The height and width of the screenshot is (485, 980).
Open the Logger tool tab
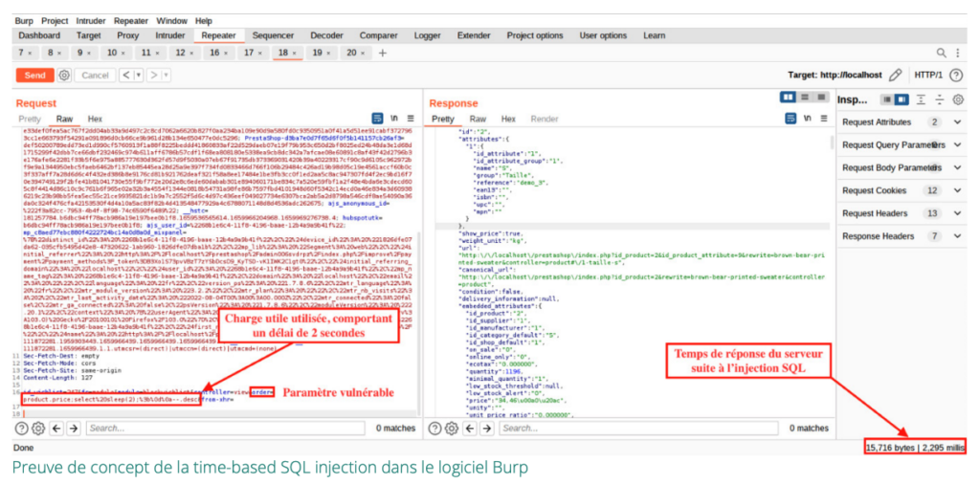click(428, 35)
